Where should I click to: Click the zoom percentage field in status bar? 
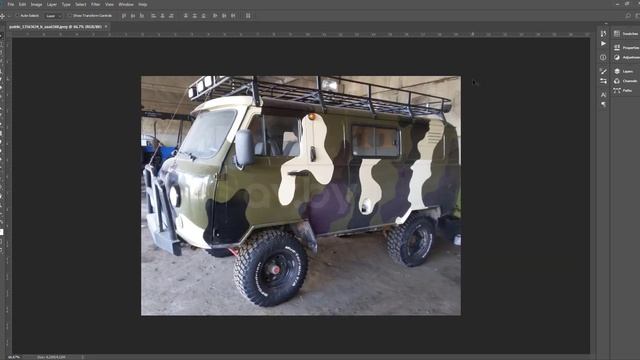[14, 357]
